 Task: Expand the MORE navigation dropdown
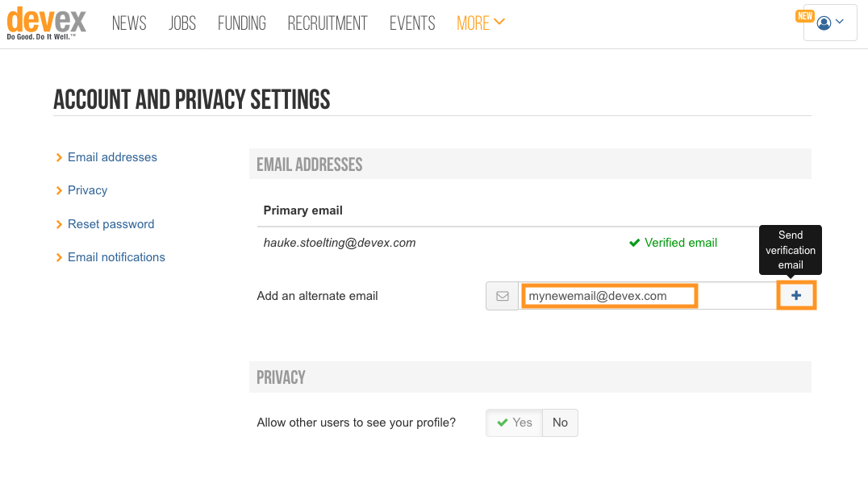coord(481,23)
